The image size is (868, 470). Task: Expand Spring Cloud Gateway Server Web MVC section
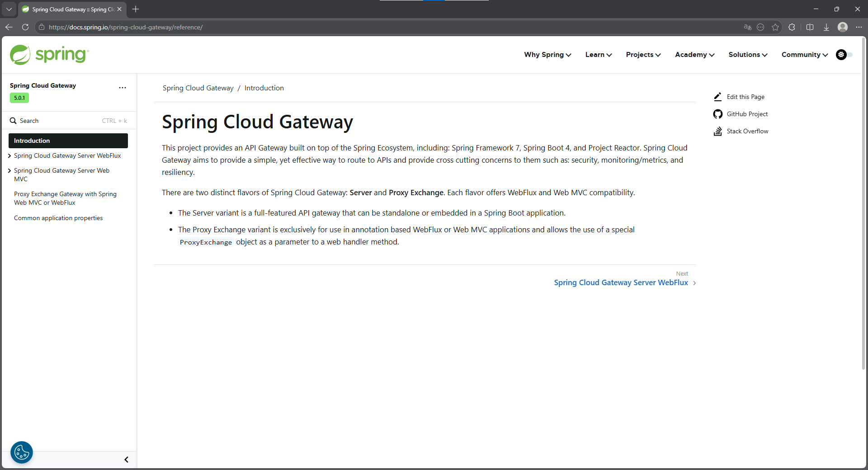pyautogui.click(x=9, y=171)
